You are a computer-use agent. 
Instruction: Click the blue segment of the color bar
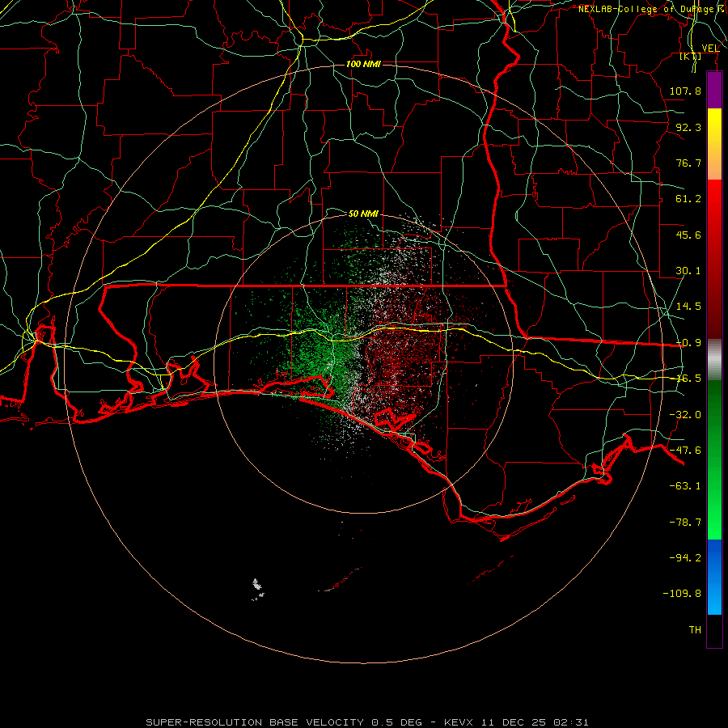point(714,577)
